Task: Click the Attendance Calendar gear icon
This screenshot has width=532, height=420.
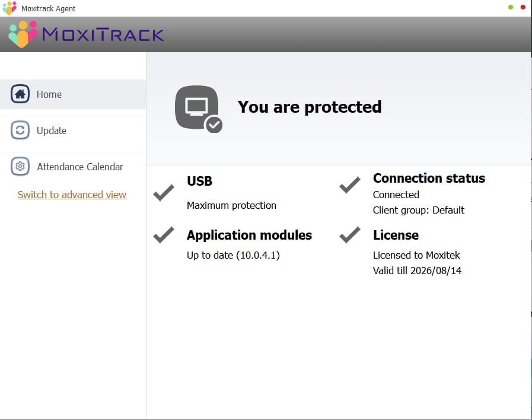Action: tap(20, 167)
